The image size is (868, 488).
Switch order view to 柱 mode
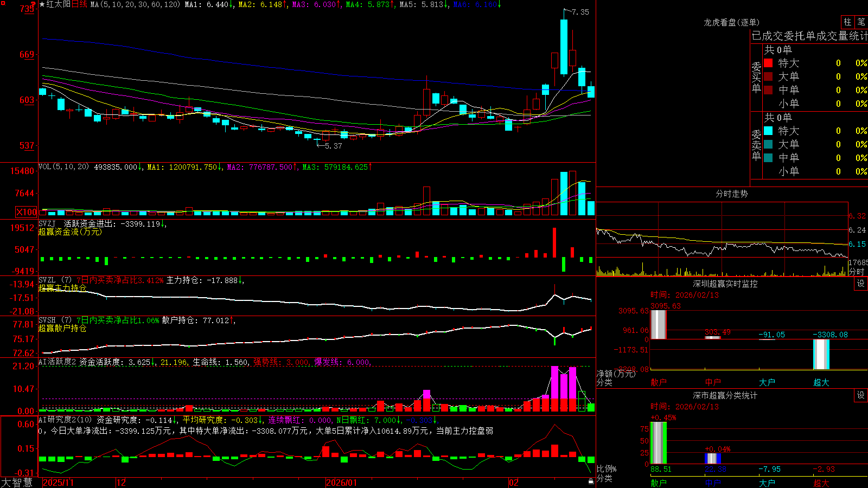[x=847, y=22]
